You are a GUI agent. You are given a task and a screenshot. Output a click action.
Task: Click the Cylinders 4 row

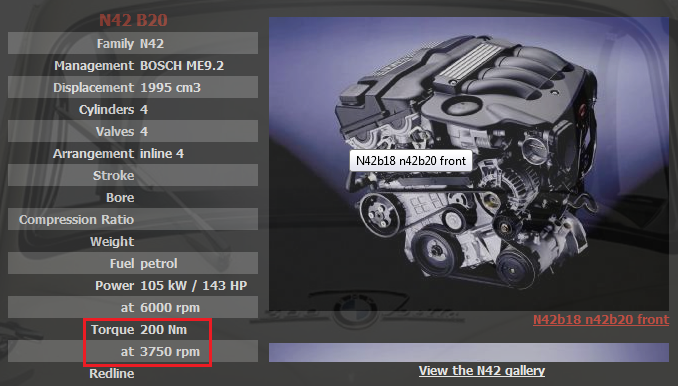133,109
